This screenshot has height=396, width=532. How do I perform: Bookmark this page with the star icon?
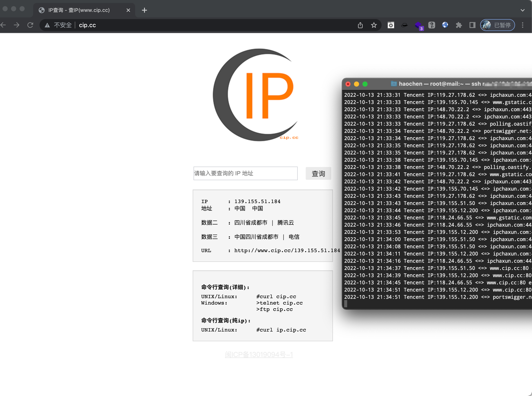point(374,25)
